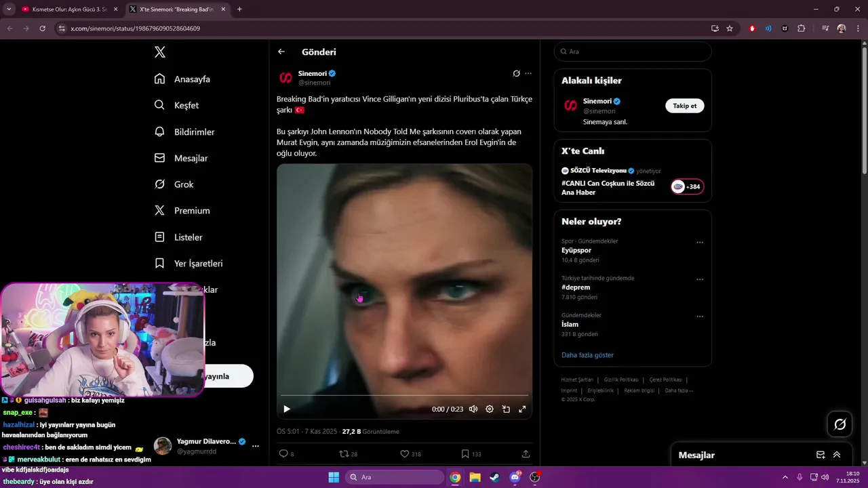868x488 pixels.
Task: Open Gizlilik Politikası footer link
Action: 620,380
